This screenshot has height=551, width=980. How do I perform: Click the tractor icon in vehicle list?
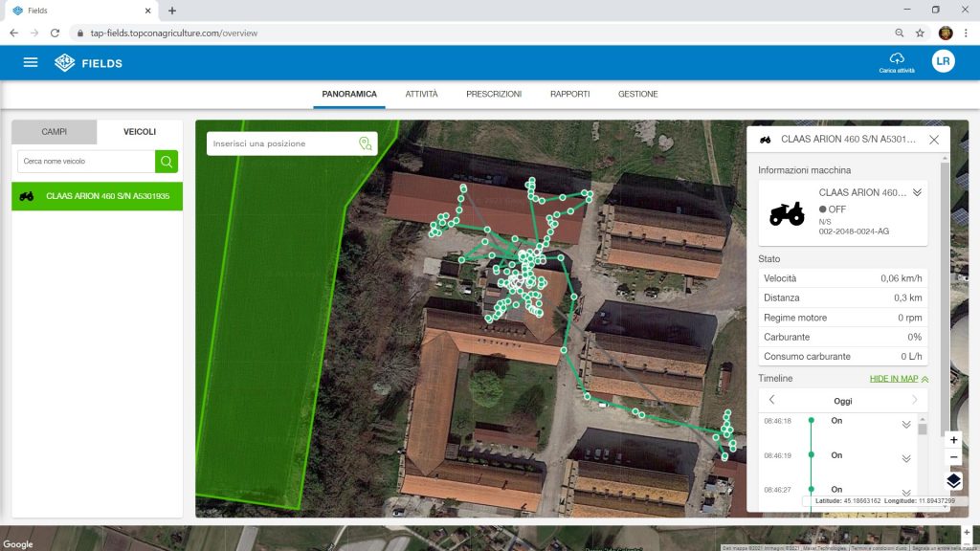click(26, 196)
